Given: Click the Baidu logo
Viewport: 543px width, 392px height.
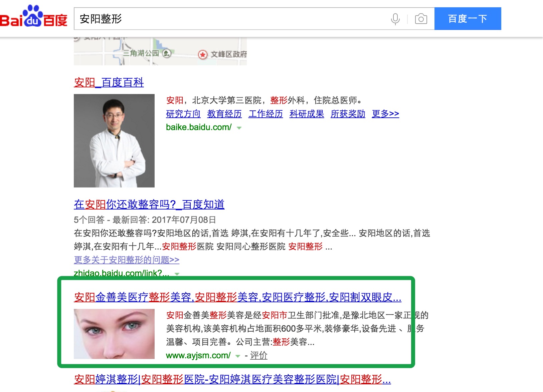Looking at the screenshot, I should click(34, 17).
